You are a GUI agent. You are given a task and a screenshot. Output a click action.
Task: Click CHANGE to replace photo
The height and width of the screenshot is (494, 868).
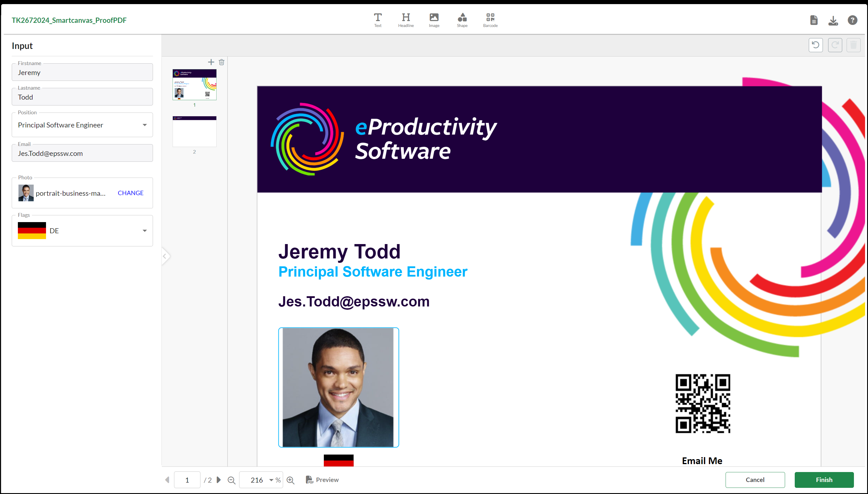click(130, 193)
